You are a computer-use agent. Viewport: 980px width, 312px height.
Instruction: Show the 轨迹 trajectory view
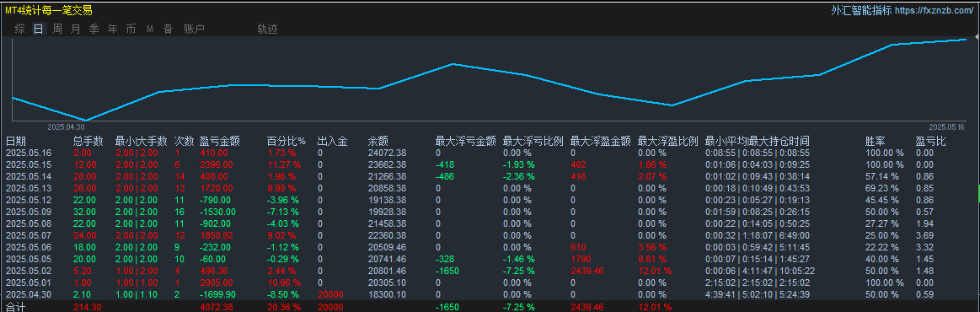[x=267, y=29]
